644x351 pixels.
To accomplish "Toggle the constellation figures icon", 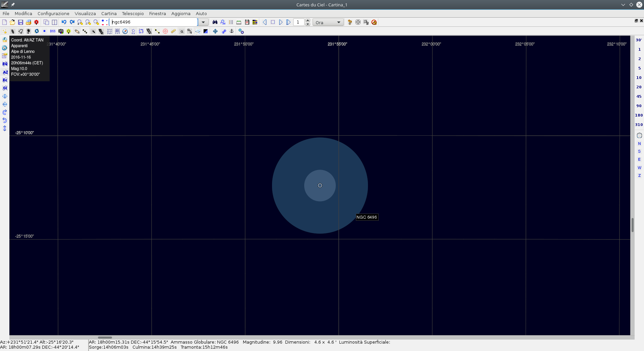I will [x=133, y=31].
